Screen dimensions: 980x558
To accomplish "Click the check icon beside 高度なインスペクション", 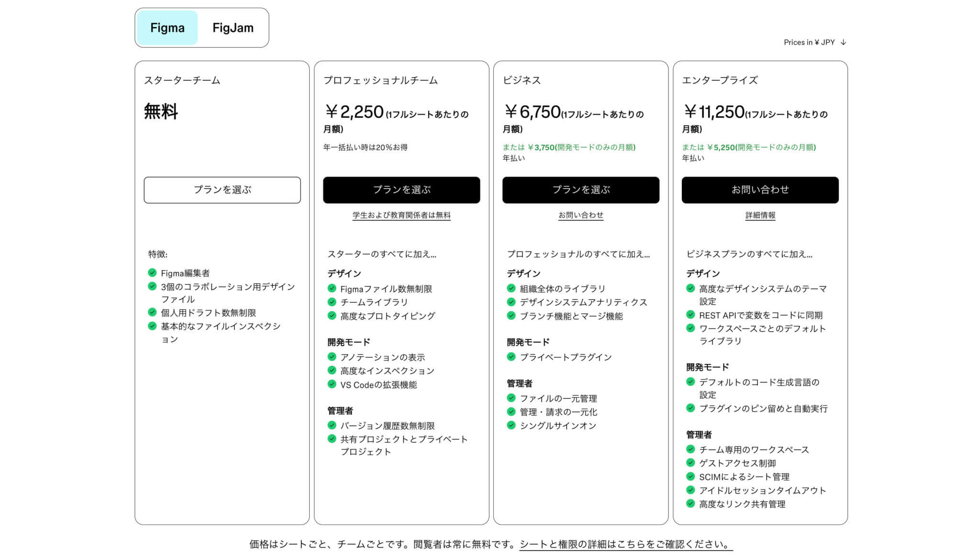I will (332, 370).
